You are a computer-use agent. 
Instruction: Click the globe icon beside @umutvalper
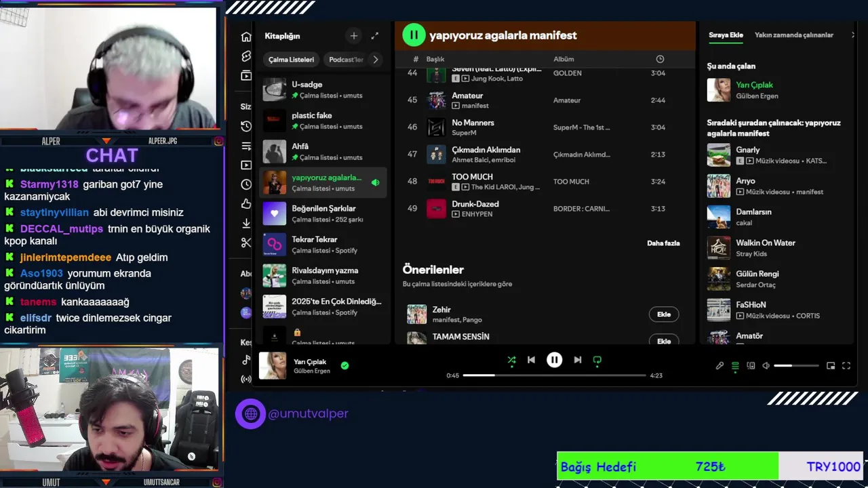250,413
